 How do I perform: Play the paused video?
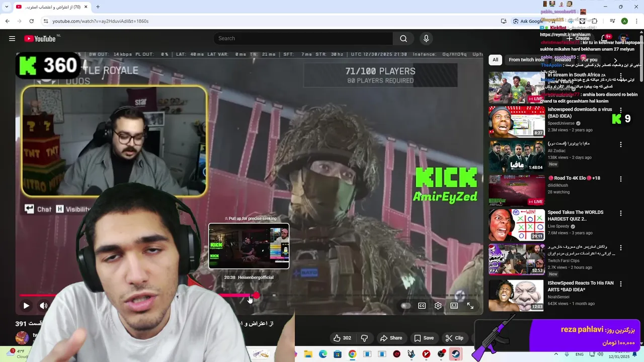(x=26, y=306)
